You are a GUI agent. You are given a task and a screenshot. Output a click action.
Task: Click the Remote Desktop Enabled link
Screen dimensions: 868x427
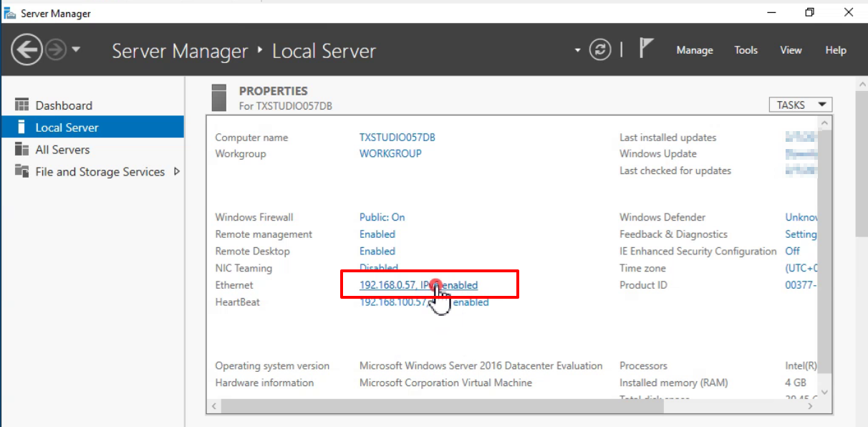click(x=377, y=251)
